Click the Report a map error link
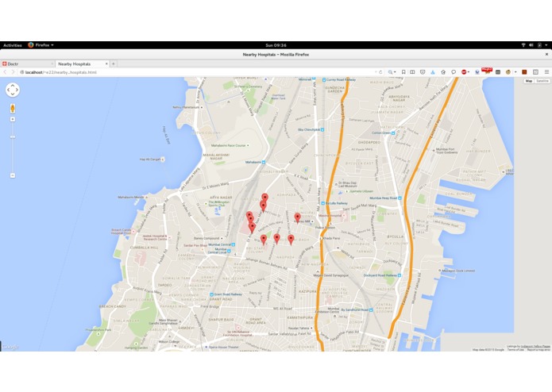Image resolution: width=552 pixels, height=392 pixels. pos(538,350)
